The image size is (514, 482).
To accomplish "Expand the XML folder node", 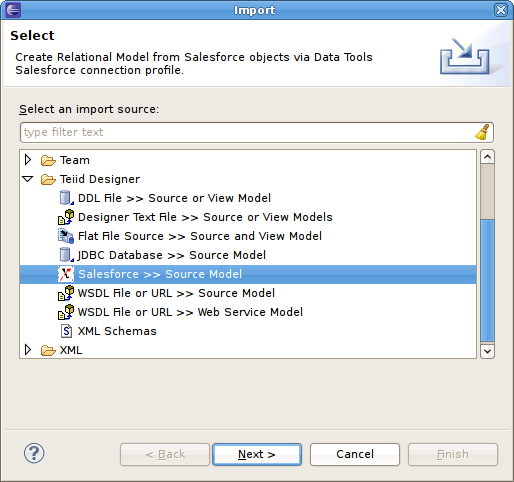I will pyautogui.click(x=28, y=350).
